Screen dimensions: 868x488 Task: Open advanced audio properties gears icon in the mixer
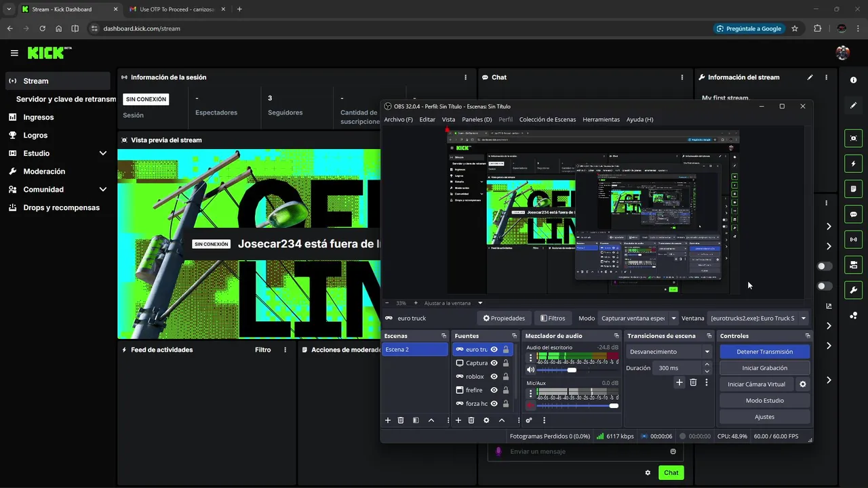click(x=529, y=420)
